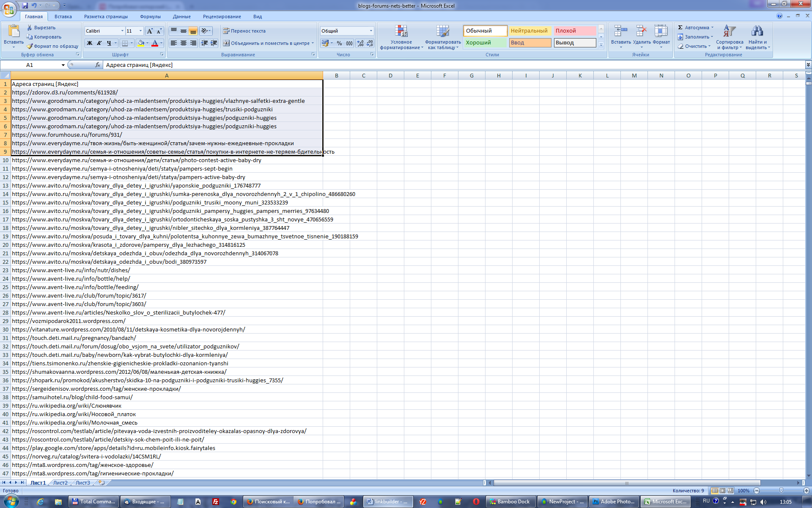The image size is (812, 508).
Task: Center text horizontally
Action: tap(183, 43)
